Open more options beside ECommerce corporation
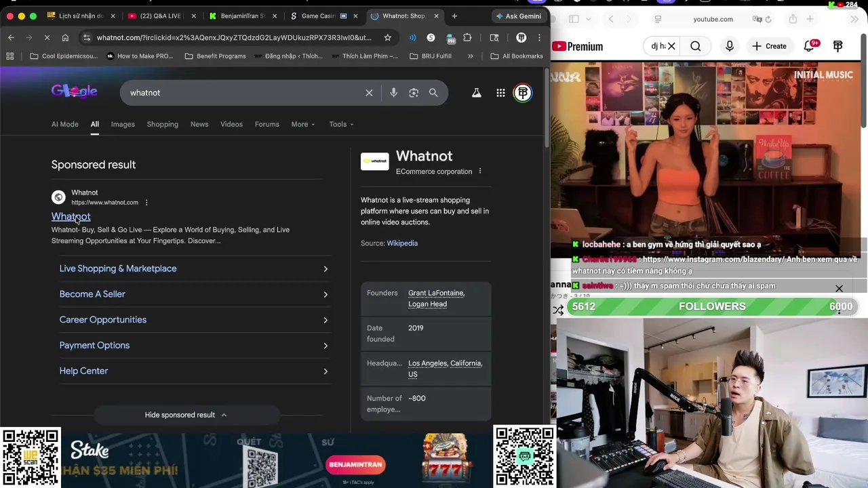This screenshot has height=488, width=868. (x=480, y=171)
